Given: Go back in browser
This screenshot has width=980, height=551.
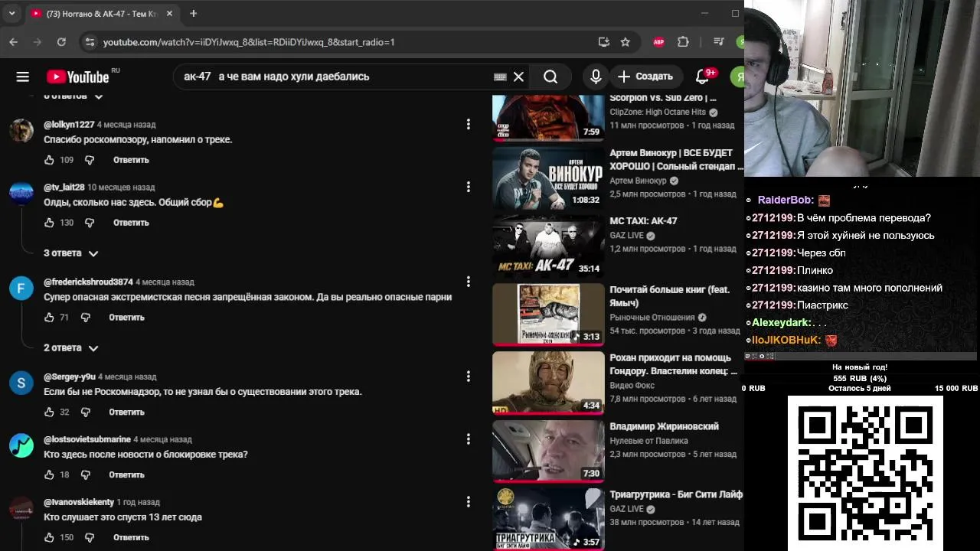Looking at the screenshot, I should click(x=13, y=42).
